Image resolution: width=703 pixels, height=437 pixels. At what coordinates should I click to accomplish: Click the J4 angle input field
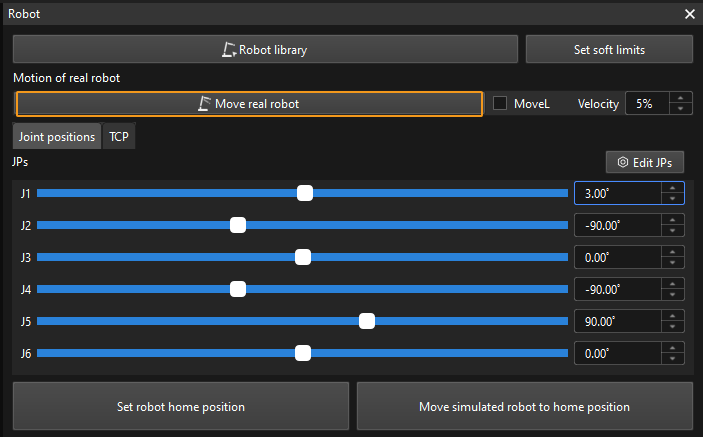click(x=617, y=289)
